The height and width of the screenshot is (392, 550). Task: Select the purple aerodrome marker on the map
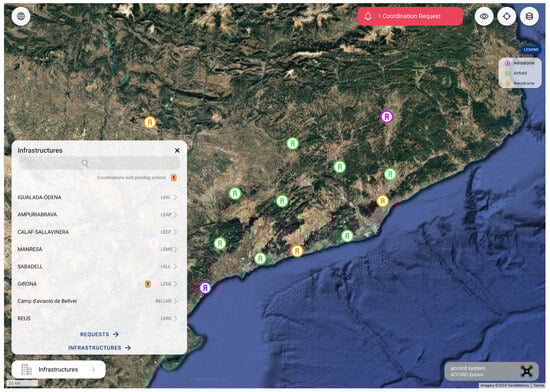[387, 116]
